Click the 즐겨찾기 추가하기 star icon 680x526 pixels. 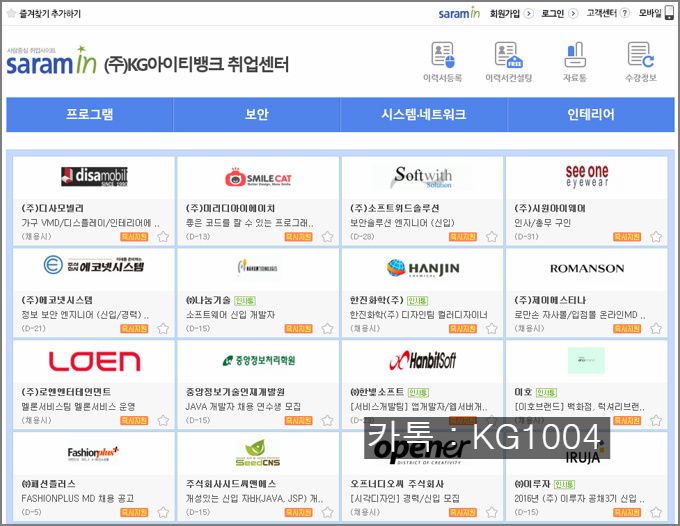pos(12,13)
